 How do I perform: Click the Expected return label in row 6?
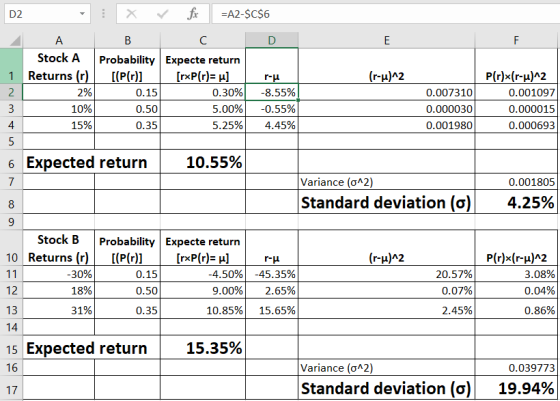[86, 162]
